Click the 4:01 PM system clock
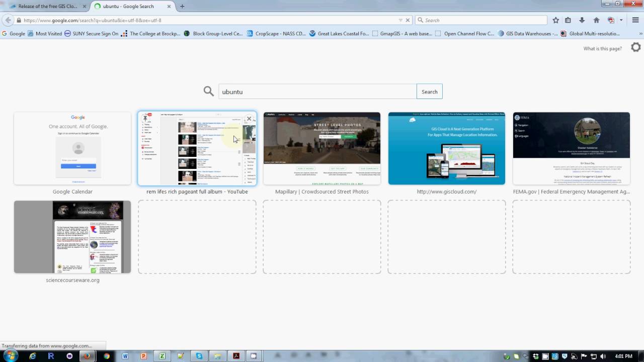 [x=623, y=356]
